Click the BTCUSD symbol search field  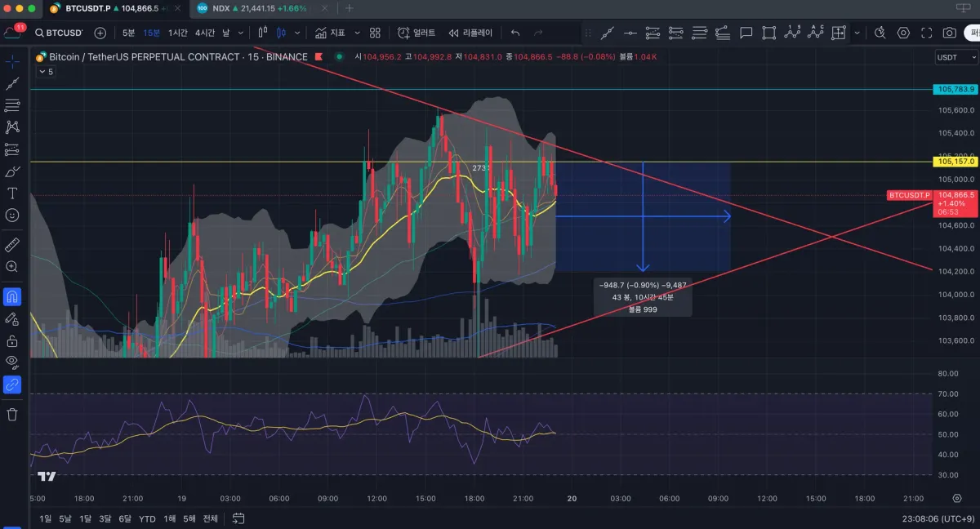coord(59,33)
